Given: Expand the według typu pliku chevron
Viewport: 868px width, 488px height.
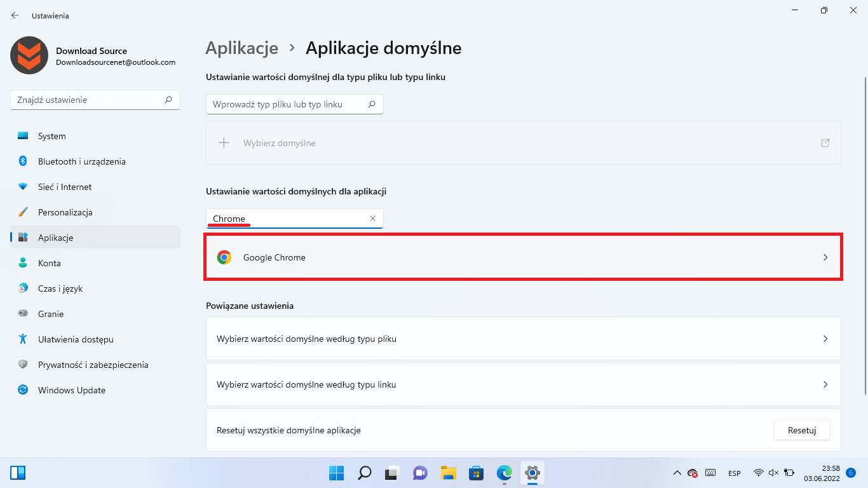Looking at the screenshot, I should click(825, 339).
